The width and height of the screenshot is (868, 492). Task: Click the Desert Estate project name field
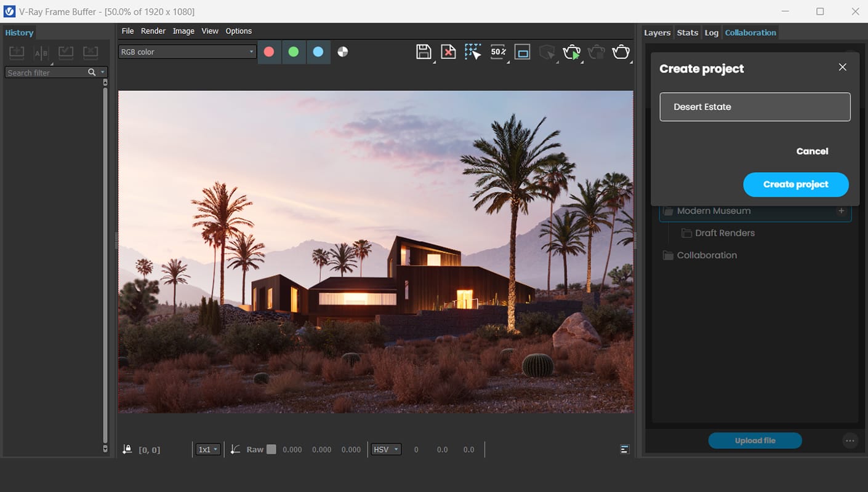[755, 107]
